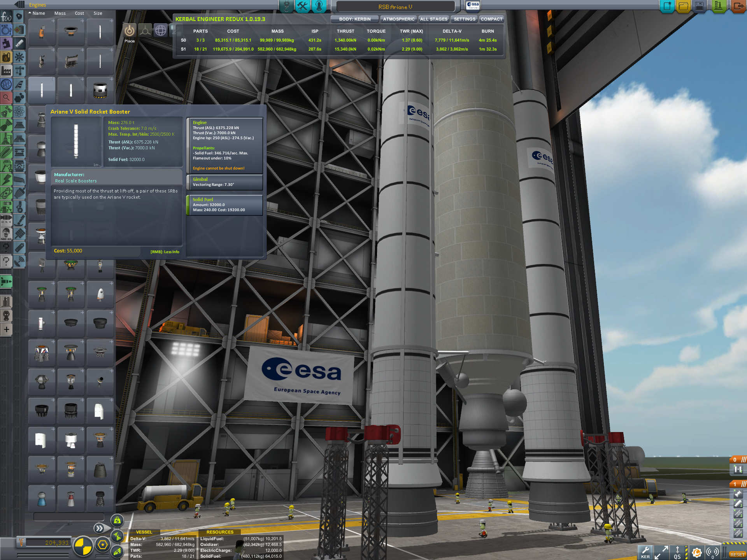
Task: Toggle ATMOSPHERIC mode in Kerbal Engineer
Action: [399, 19]
